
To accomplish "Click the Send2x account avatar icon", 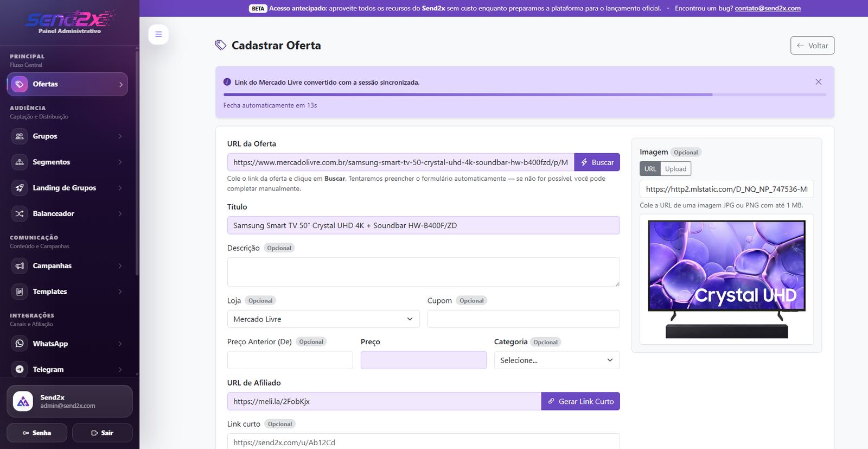I will click(23, 401).
